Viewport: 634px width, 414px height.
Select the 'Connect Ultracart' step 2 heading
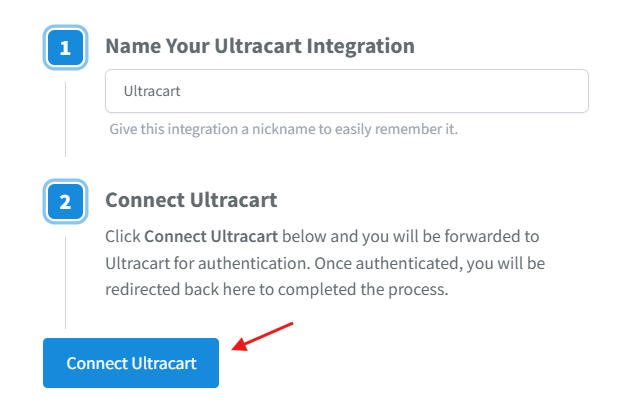[191, 200]
